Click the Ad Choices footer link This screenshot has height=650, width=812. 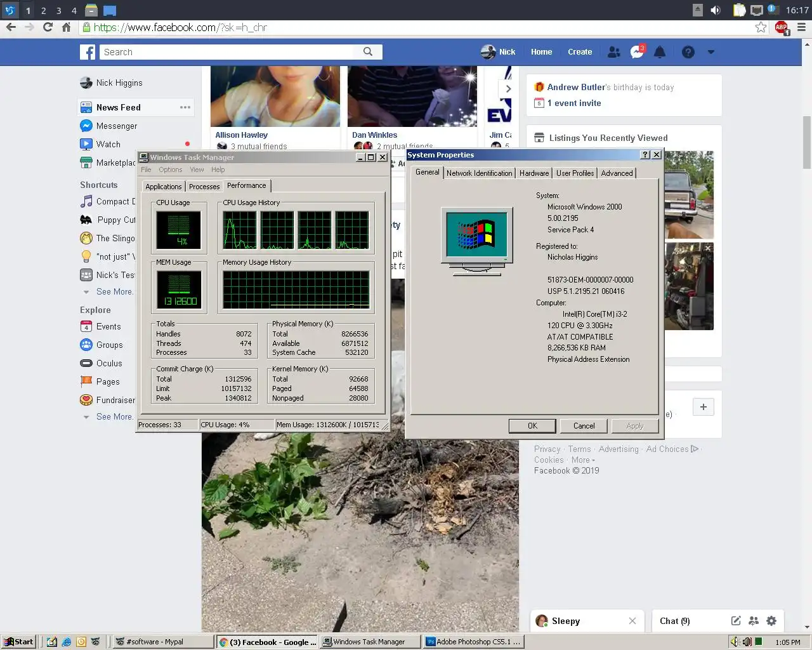click(672, 449)
